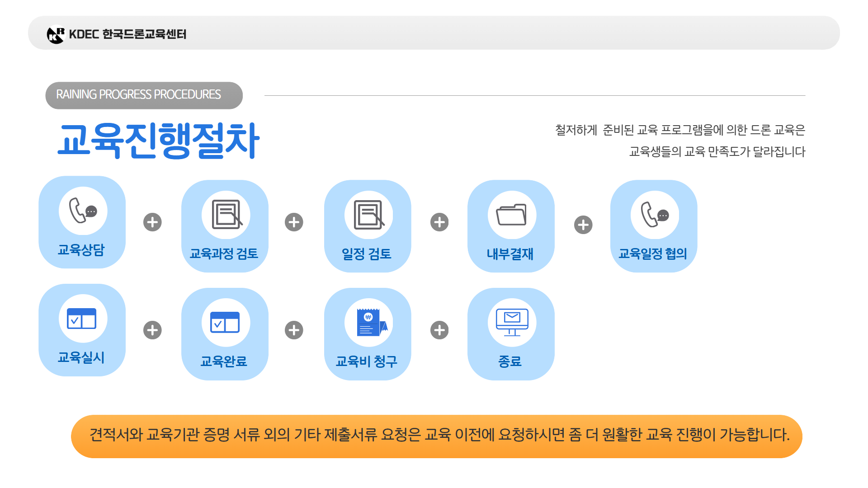Click the KDEC 한국드론교육센터 logo
The height and width of the screenshot is (488, 868).
coord(120,33)
